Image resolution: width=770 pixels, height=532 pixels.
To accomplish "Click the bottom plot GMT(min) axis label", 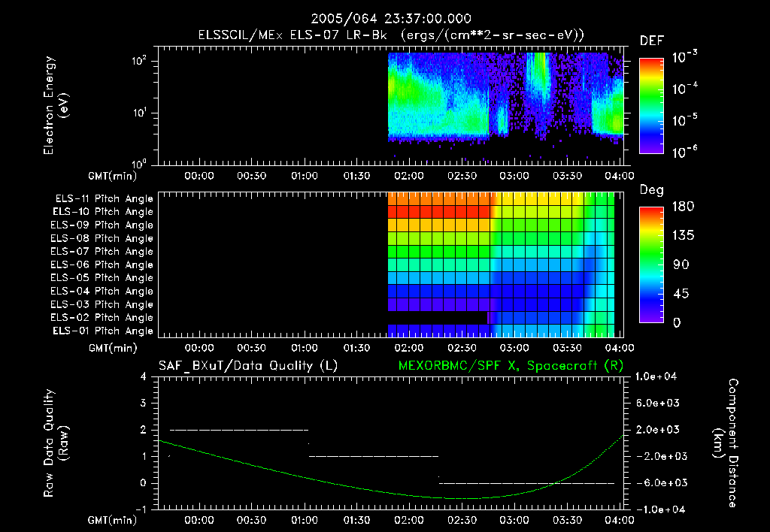I will click(x=113, y=521).
